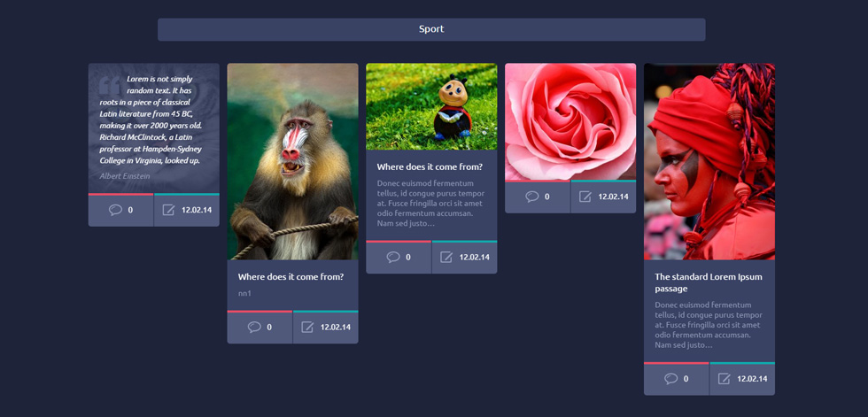
Task: Open 'The standard Lorem Ipsum passage' title
Action: [709, 282]
